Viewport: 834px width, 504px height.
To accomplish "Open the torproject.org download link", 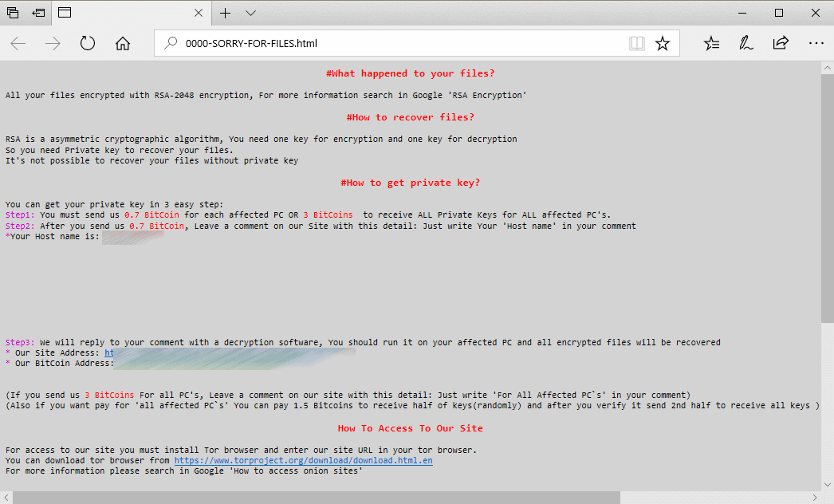I will coord(303,460).
